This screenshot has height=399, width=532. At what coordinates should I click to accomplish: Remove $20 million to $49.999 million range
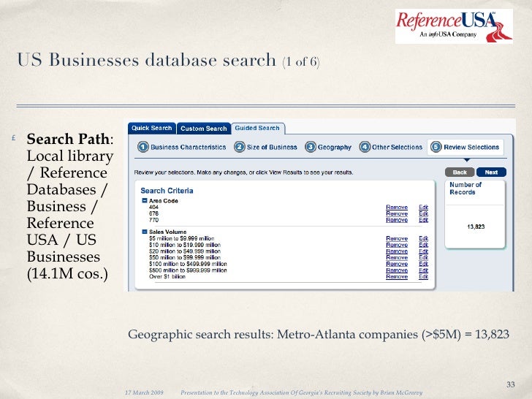pyautogui.click(x=397, y=251)
